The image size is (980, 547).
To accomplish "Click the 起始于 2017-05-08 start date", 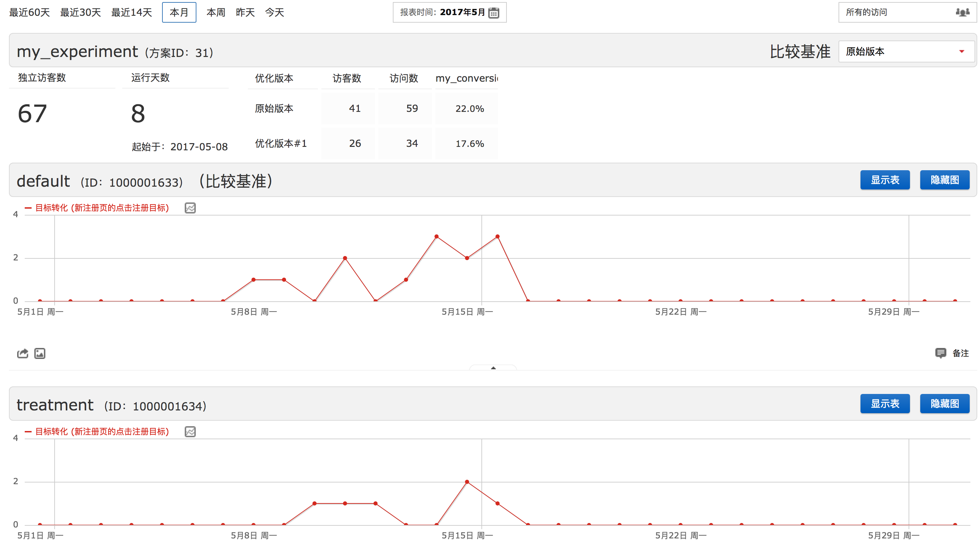I will (180, 147).
